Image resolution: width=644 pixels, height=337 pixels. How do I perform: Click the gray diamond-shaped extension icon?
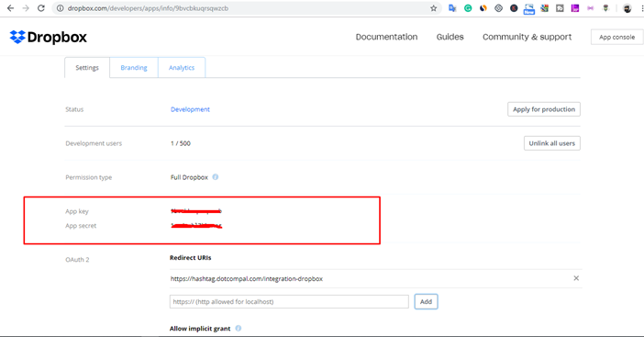(498, 8)
